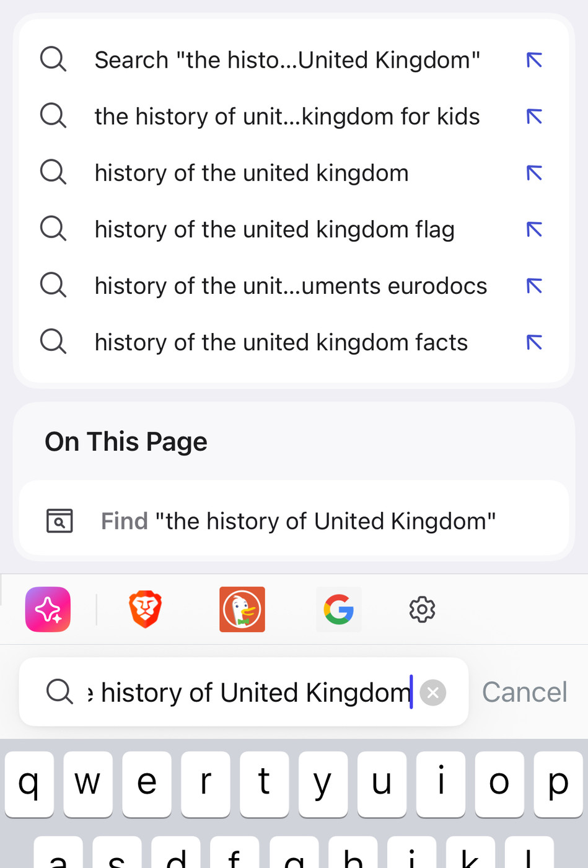Pick the Google search engine icon
This screenshot has height=868, width=588.
[338, 609]
